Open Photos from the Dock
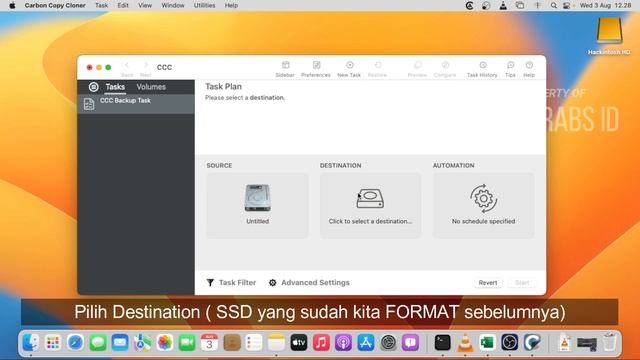Viewport: 640px width, 360px height. click(x=164, y=342)
